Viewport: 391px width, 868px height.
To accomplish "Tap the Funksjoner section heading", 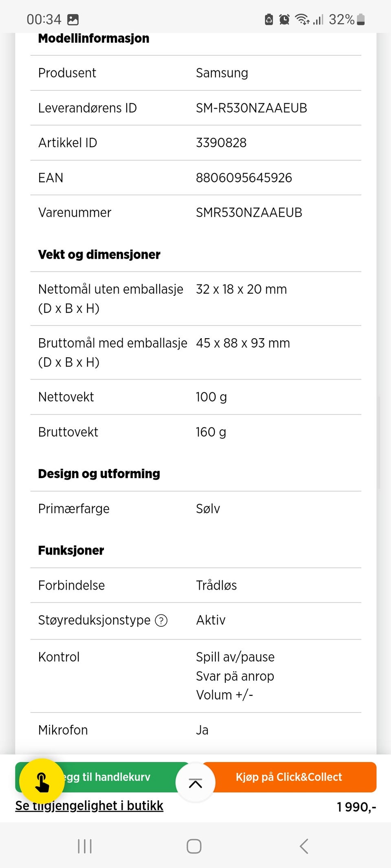I will click(71, 551).
